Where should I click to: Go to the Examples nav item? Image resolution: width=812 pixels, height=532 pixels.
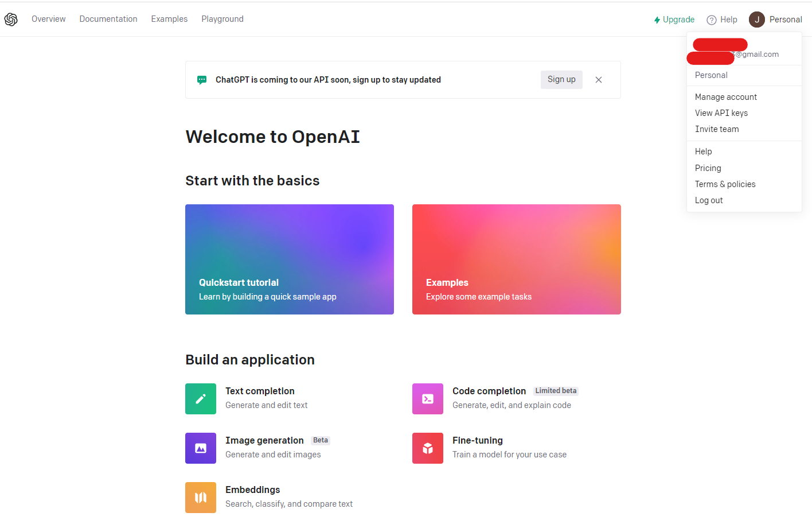169,19
